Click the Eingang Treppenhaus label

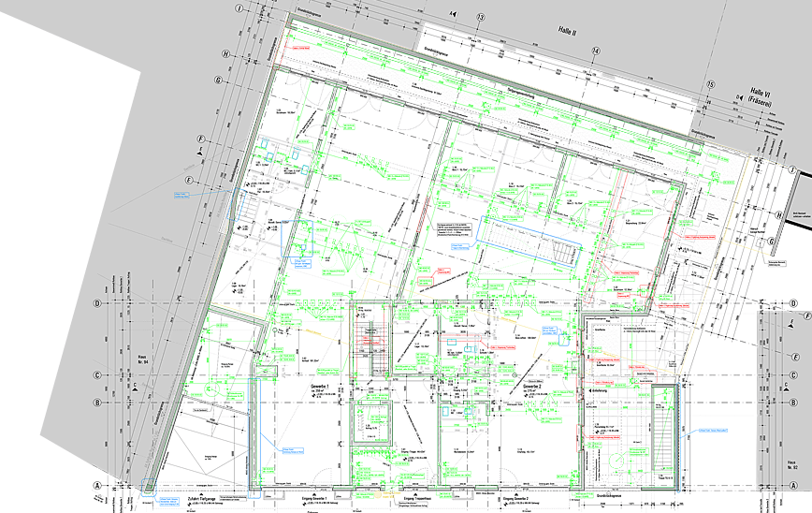coord(414,501)
